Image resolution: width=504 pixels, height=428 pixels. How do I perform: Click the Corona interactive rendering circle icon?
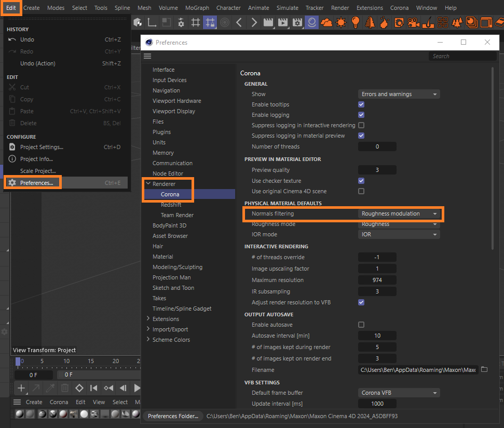tap(312, 22)
